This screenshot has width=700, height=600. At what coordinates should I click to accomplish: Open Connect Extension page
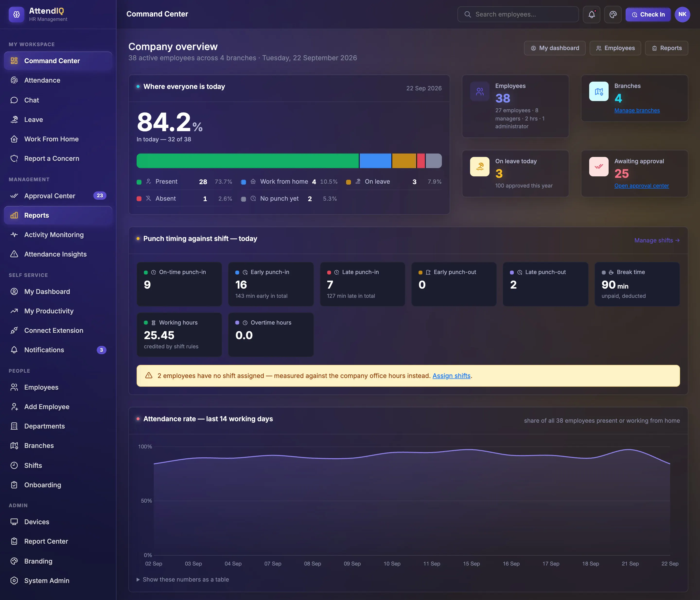[58, 331]
